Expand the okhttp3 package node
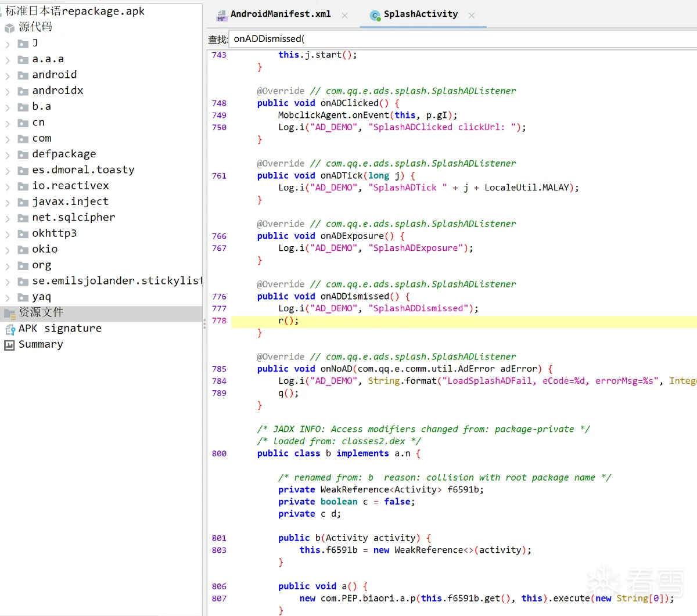The height and width of the screenshot is (616, 697). 8,234
